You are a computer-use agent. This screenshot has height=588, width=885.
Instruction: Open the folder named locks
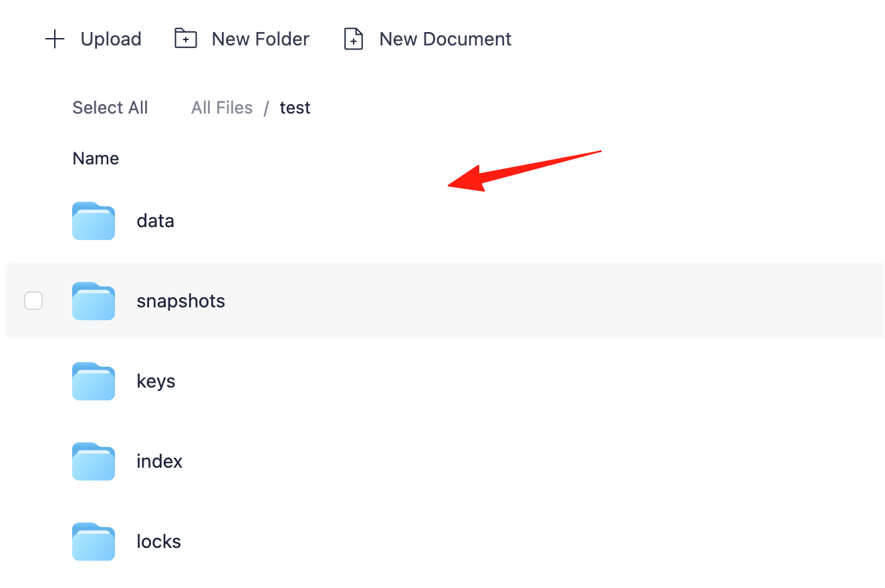click(158, 541)
